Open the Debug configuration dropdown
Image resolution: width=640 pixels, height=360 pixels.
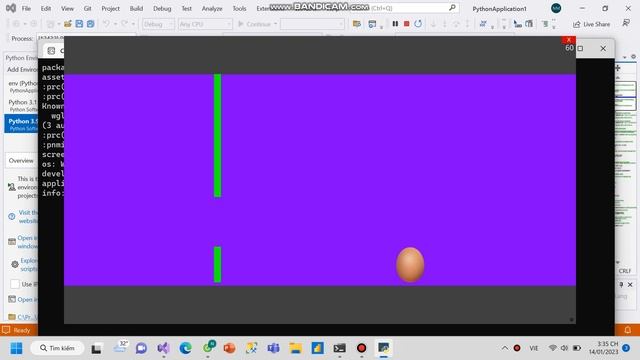point(158,24)
